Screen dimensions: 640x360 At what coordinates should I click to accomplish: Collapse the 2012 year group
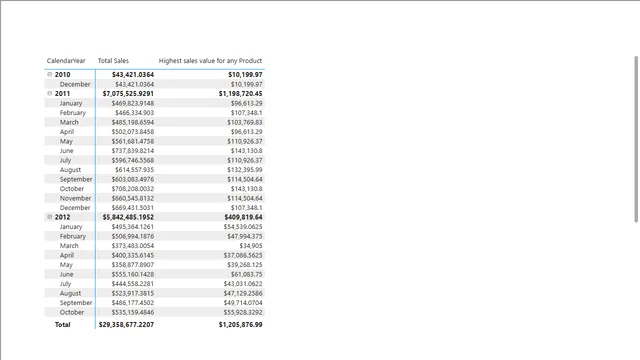click(50, 217)
